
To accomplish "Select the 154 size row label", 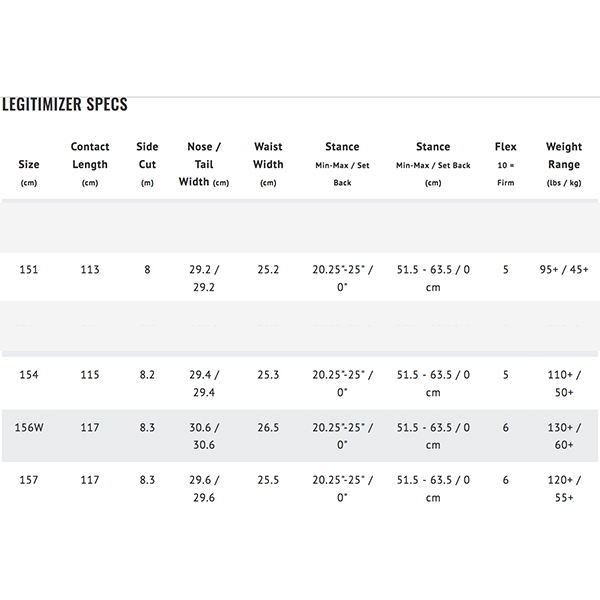I will [x=29, y=375].
